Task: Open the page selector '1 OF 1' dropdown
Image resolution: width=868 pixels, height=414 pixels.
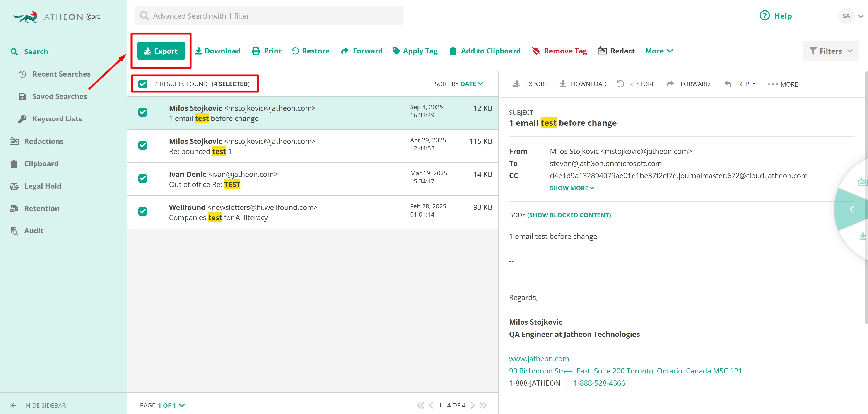Action: (171, 405)
